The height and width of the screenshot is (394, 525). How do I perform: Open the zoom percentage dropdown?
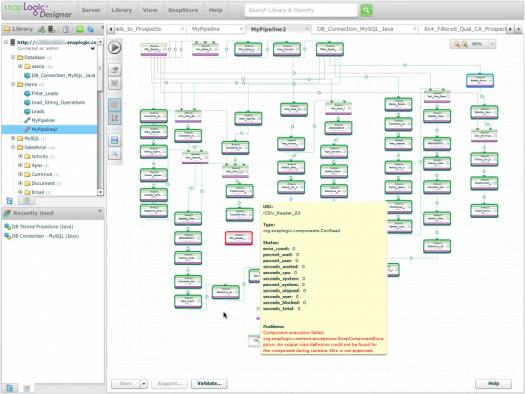pos(492,44)
